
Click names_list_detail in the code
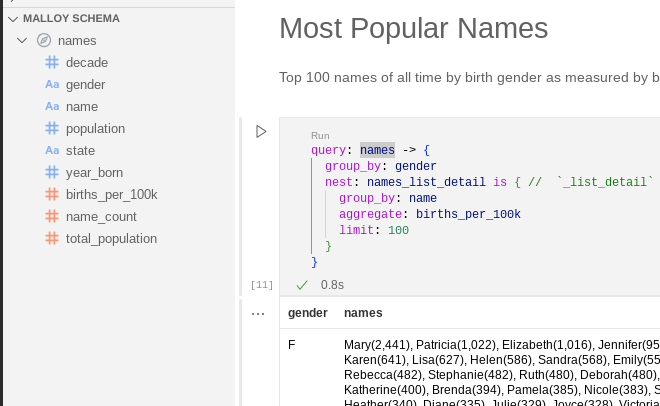[x=426, y=182]
